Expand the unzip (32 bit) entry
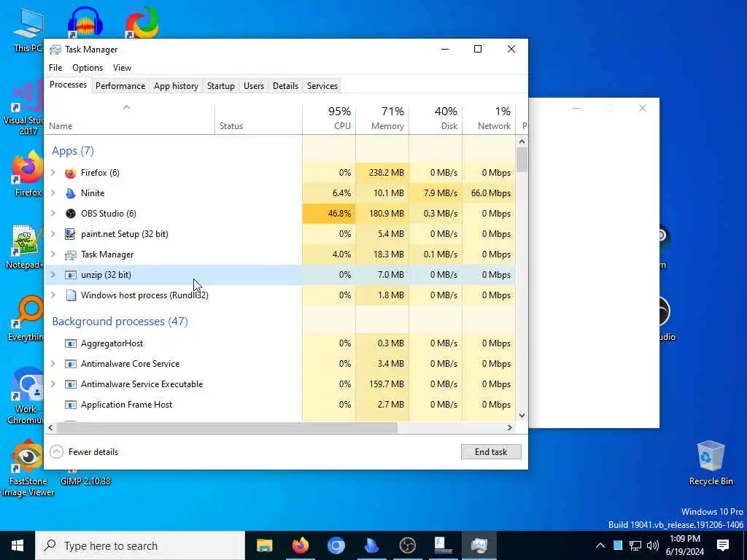The width and height of the screenshot is (747, 560). tap(53, 275)
